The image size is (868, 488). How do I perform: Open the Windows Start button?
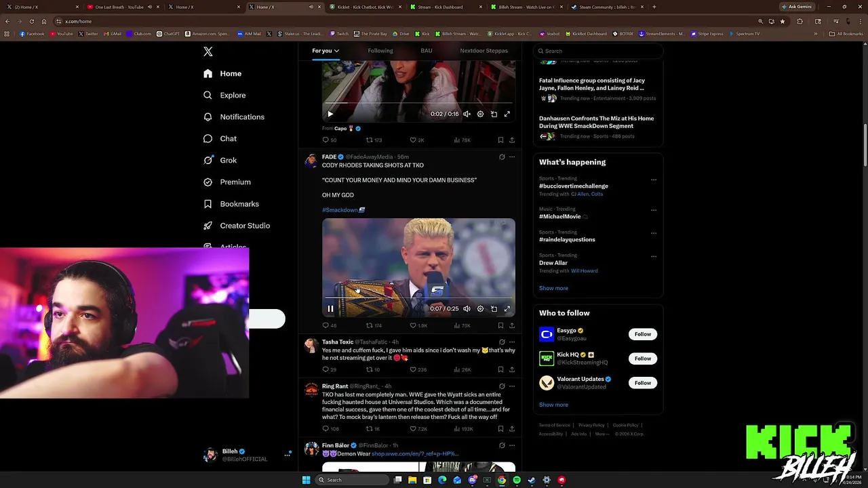pyautogui.click(x=306, y=480)
